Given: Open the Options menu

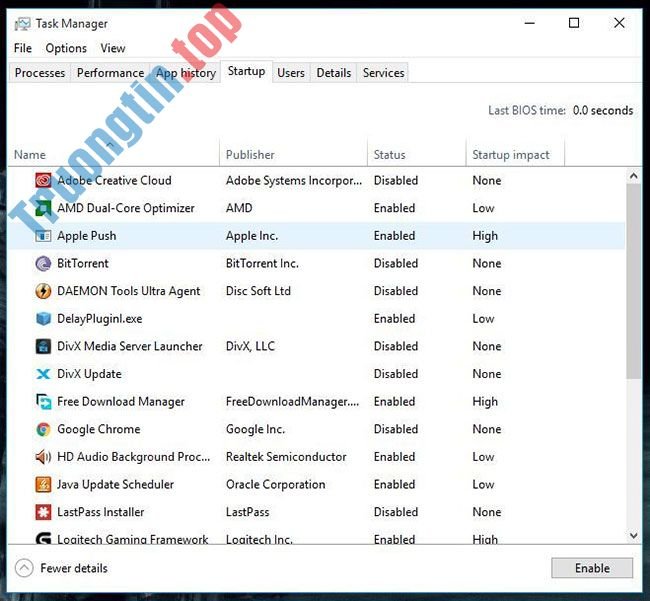Looking at the screenshot, I should click(66, 48).
